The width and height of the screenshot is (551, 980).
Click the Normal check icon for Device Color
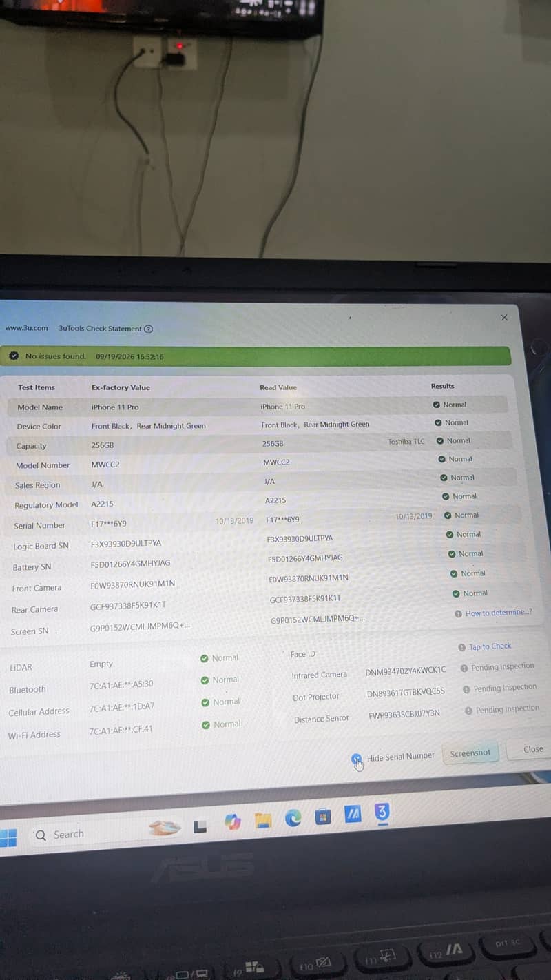point(439,422)
